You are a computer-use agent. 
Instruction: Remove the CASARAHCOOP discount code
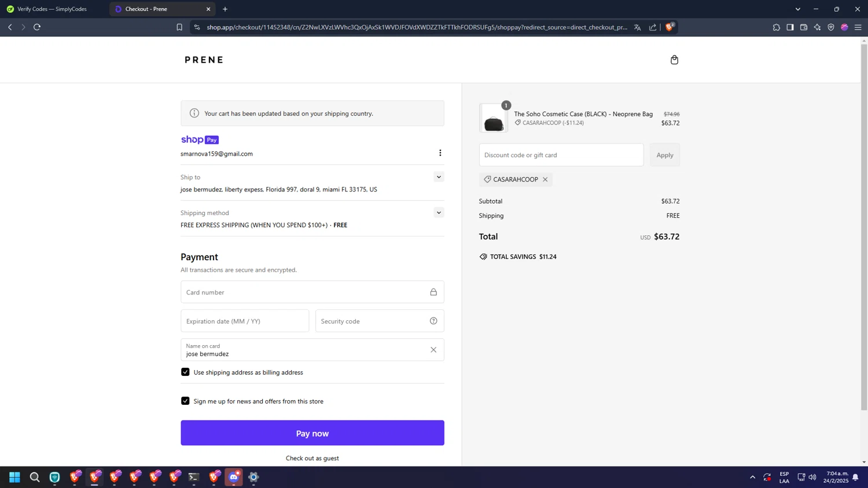[x=545, y=179]
